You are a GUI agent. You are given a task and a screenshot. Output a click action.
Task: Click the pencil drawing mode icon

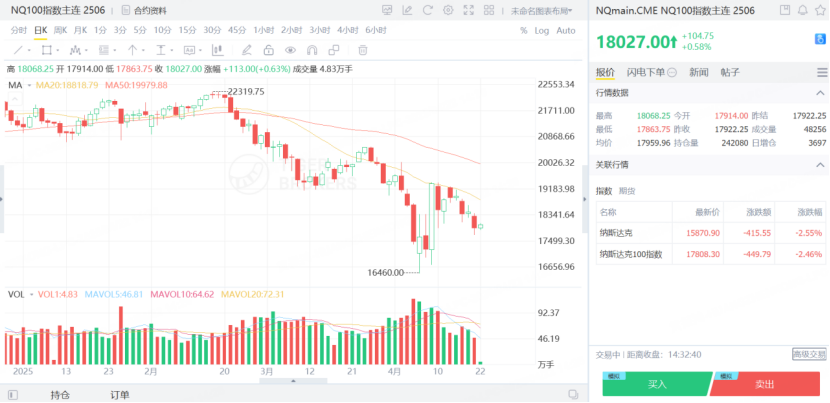pos(246,50)
